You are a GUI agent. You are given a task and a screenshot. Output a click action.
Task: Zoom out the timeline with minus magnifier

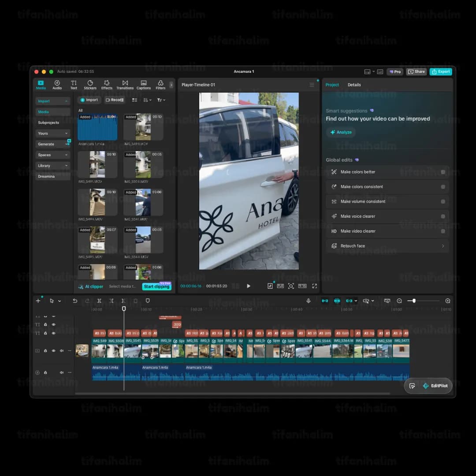pos(399,301)
